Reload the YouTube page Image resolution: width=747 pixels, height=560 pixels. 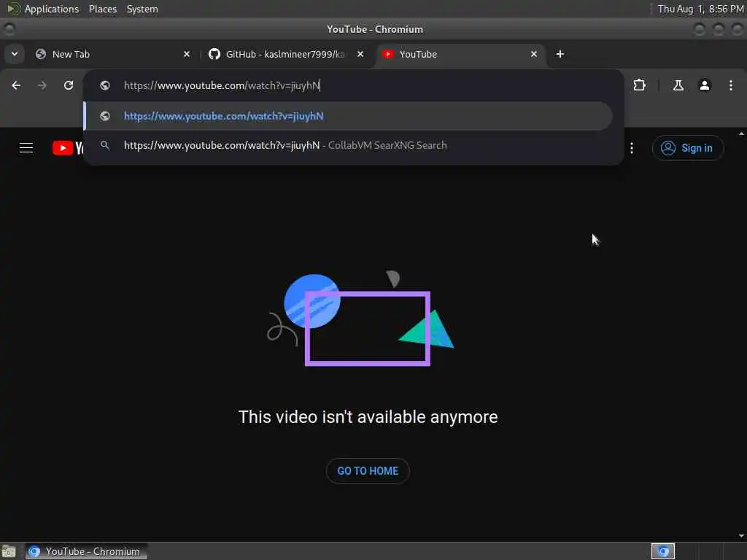tap(69, 85)
